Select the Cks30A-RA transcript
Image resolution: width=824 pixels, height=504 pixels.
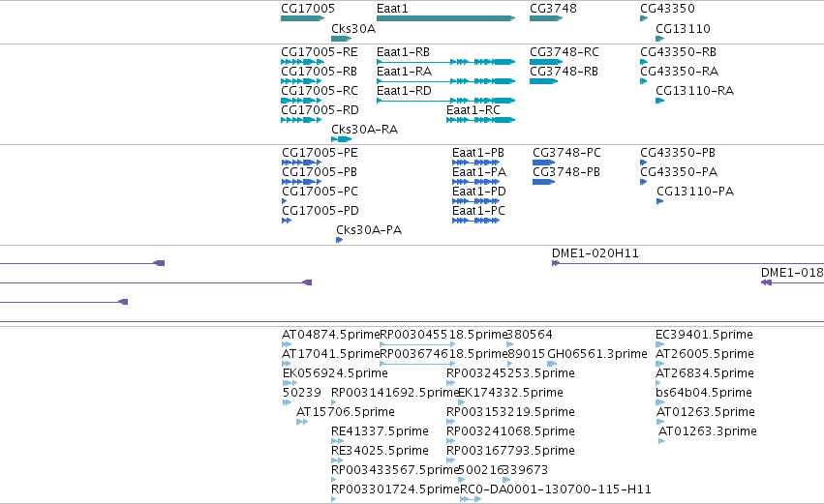(341, 139)
